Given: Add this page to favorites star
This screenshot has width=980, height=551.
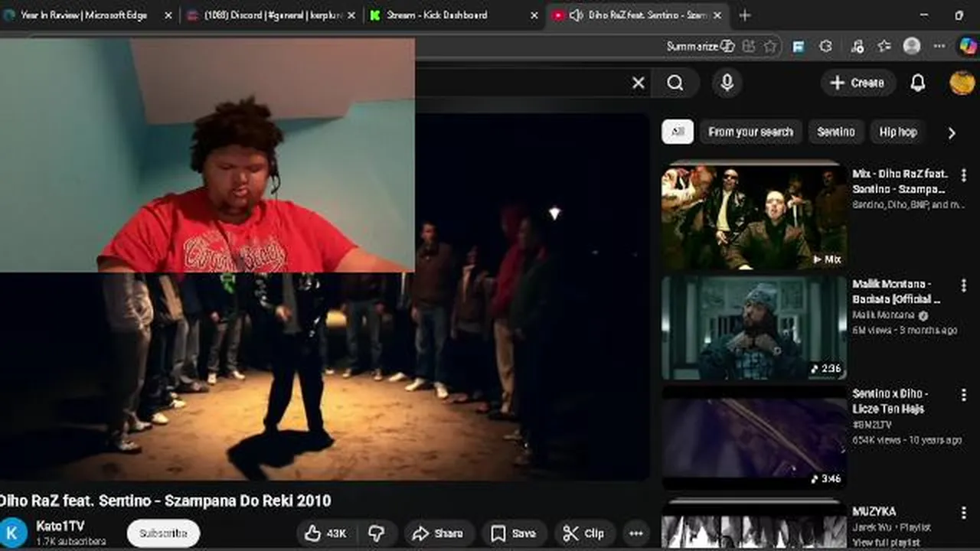Looking at the screenshot, I should [769, 47].
